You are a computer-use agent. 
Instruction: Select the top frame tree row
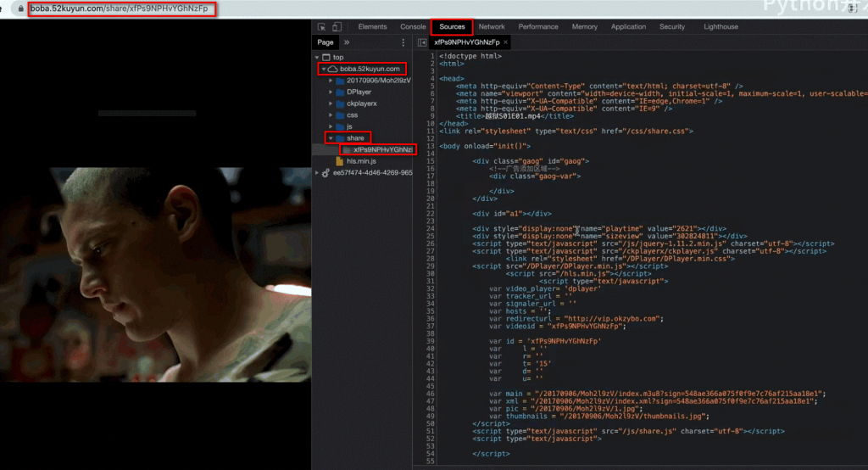click(363, 57)
